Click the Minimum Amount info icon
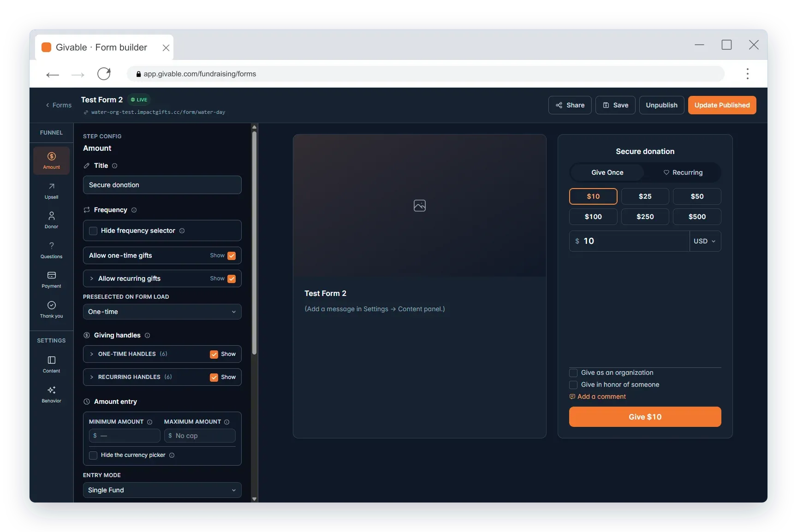The image size is (797, 532). 149,422
